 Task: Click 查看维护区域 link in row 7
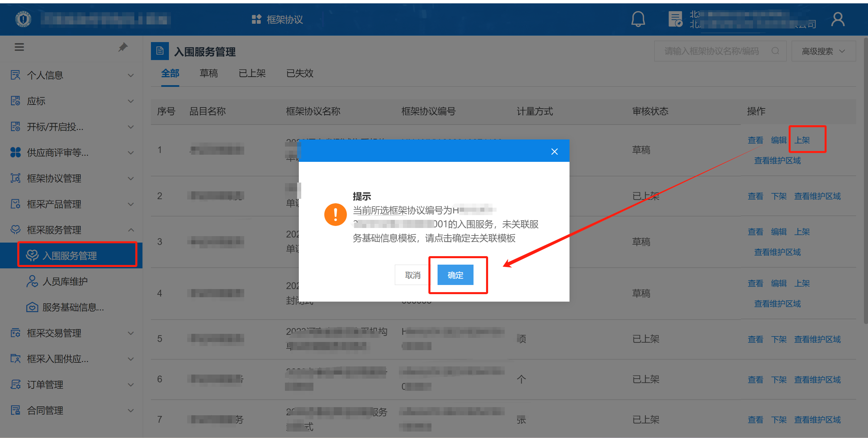(x=817, y=419)
